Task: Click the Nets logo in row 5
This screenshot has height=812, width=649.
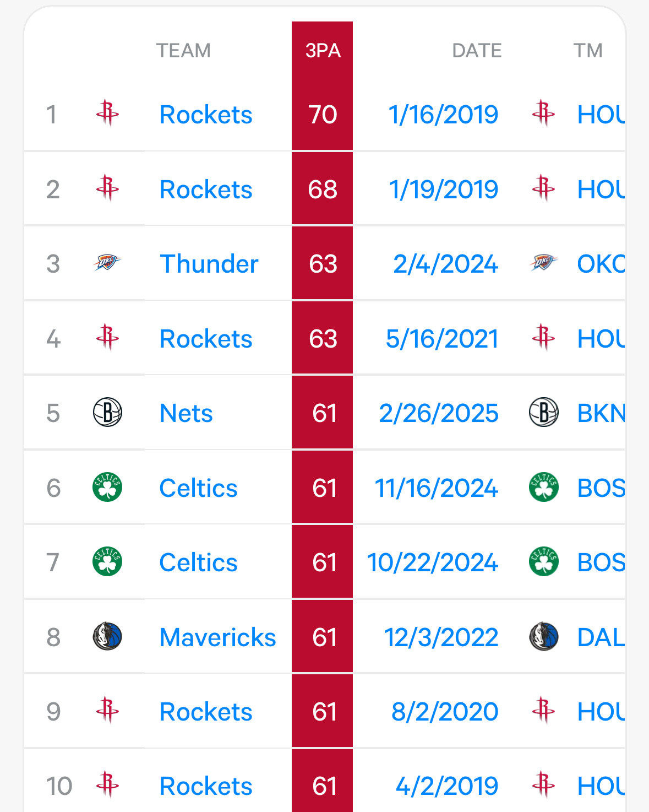Action: pyautogui.click(x=107, y=413)
